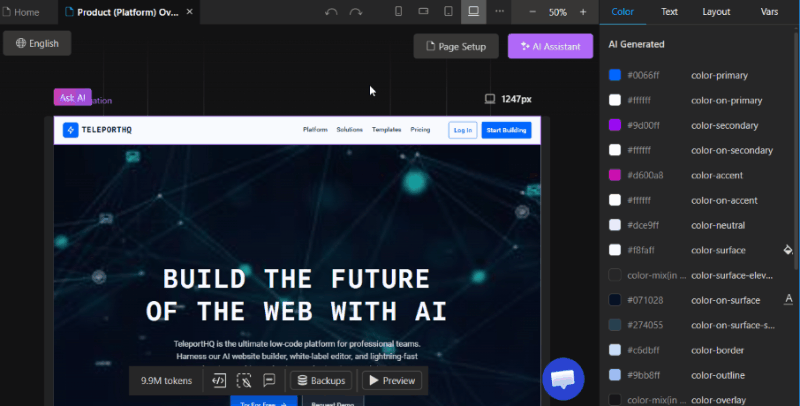Screen dimensions: 800x406
Task: Click the color-secondary purple swatch
Action: pos(615,125)
